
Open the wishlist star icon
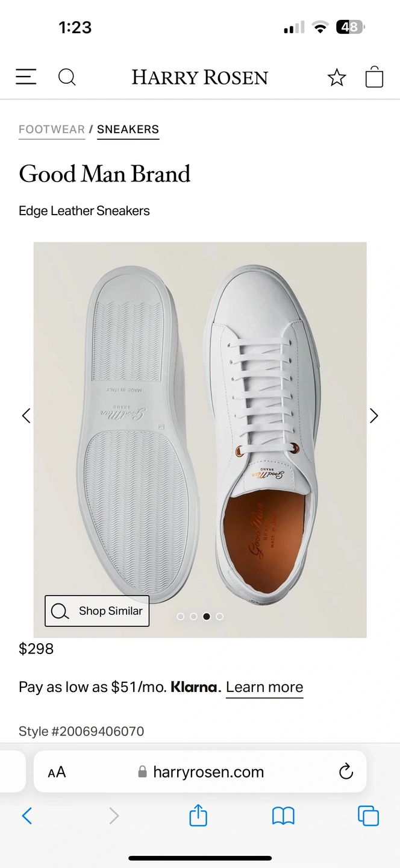pyautogui.click(x=337, y=77)
